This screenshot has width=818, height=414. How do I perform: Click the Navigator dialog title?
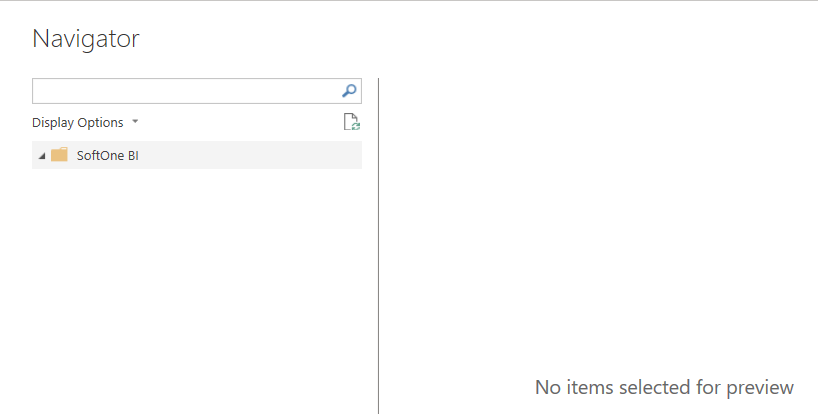(x=86, y=39)
